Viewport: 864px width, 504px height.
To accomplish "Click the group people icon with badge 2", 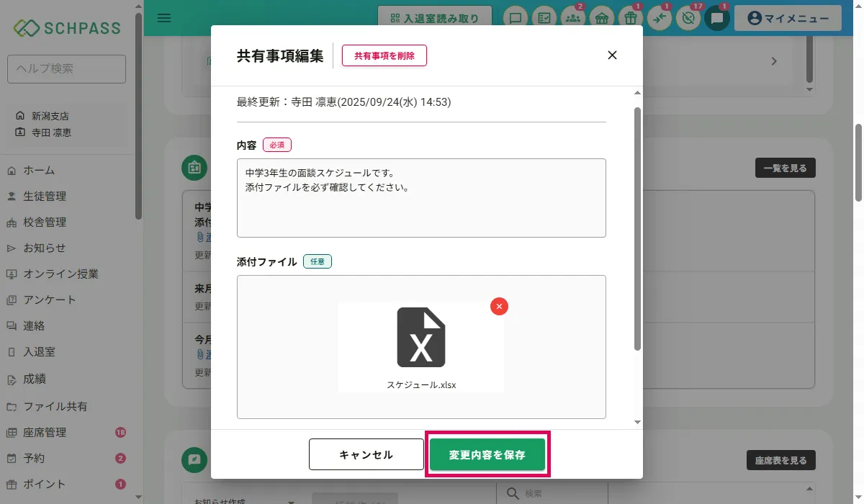I will click(x=573, y=19).
